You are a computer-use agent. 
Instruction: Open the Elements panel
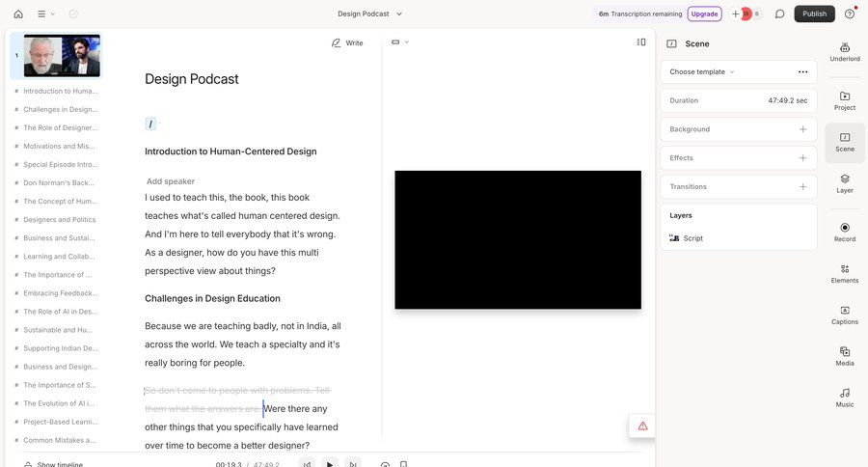[844, 273]
